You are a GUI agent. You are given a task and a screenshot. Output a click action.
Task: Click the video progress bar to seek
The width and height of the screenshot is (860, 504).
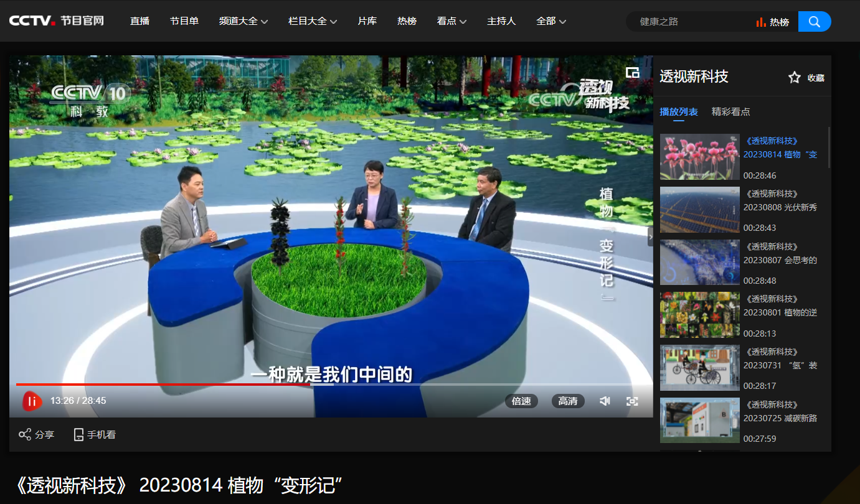(436, 385)
